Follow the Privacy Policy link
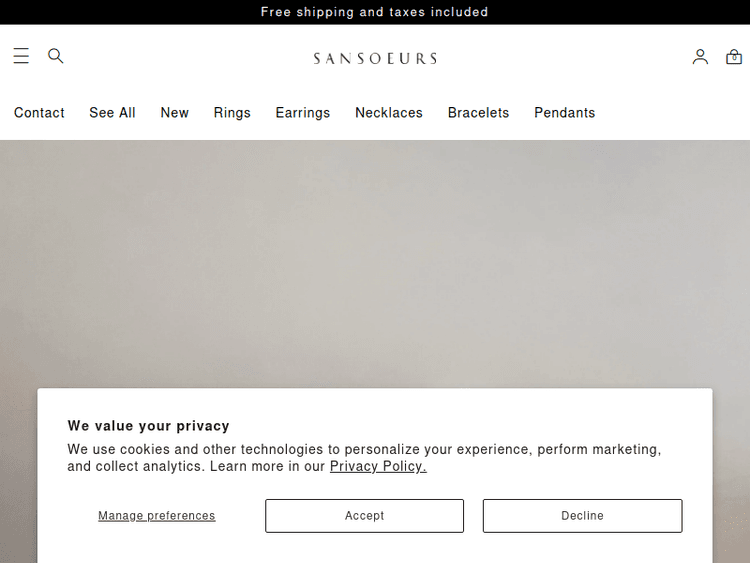 pos(378,467)
